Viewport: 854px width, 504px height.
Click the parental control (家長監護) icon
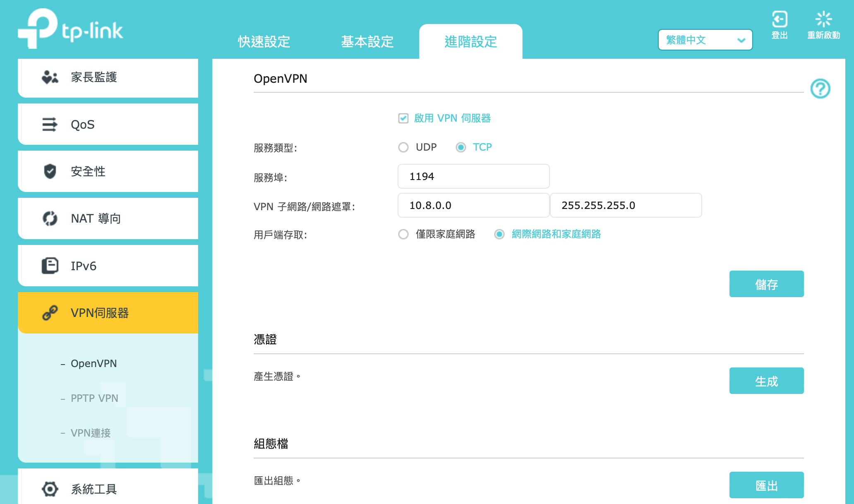pos(50,77)
